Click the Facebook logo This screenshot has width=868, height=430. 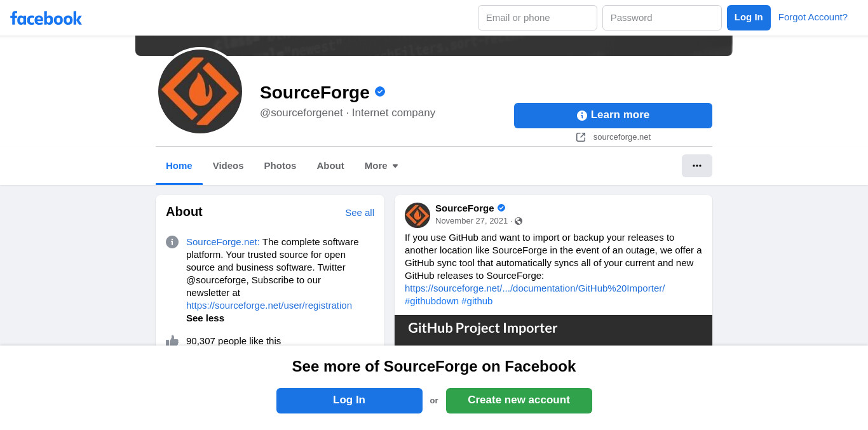pos(46,18)
